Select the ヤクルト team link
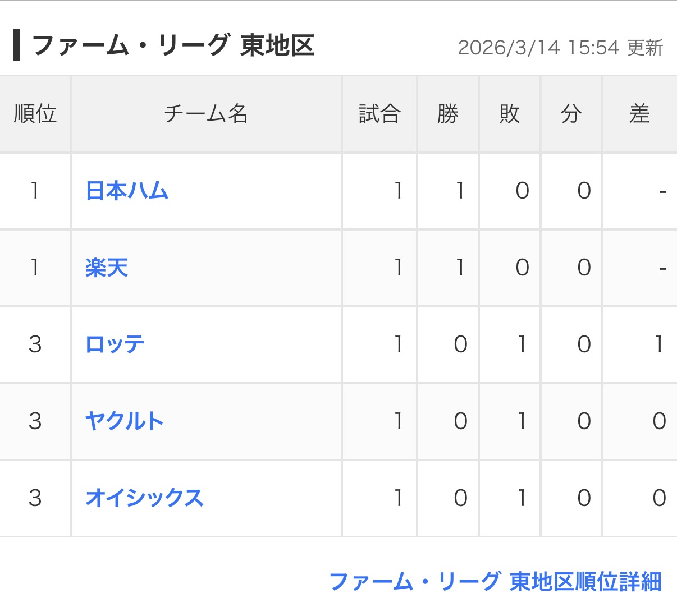This screenshot has width=677, height=616. click(124, 421)
